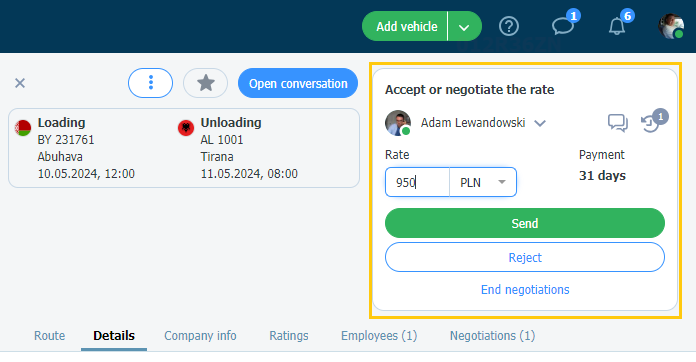Open the Negotiations (1) tab
This screenshot has width=696, height=362.
(492, 336)
